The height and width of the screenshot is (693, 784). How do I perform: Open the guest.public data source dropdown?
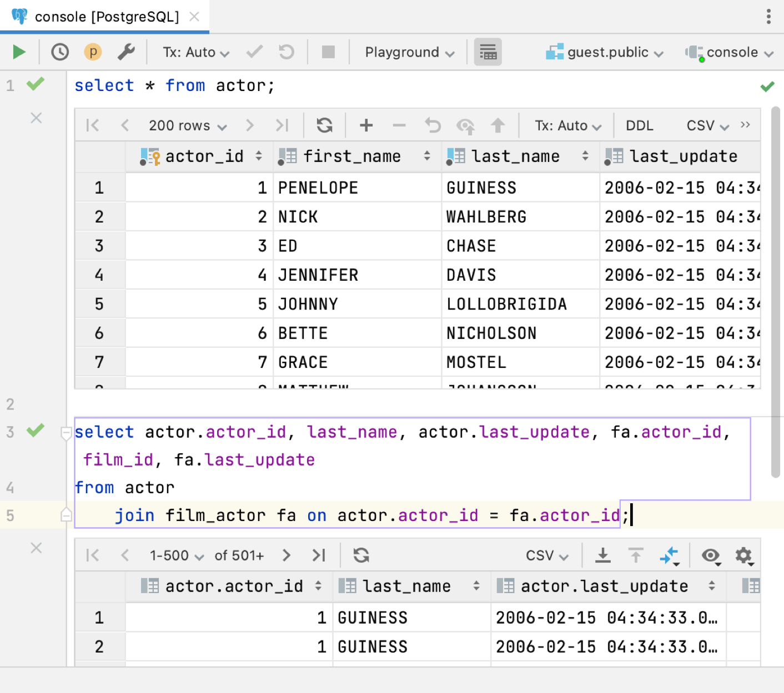point(605,52)
